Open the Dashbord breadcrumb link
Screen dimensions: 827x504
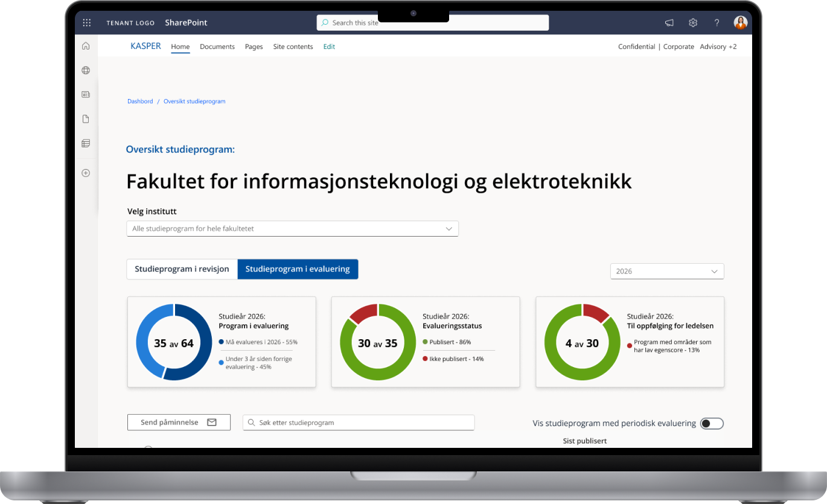pyautogui.click(x=140, y=101)
